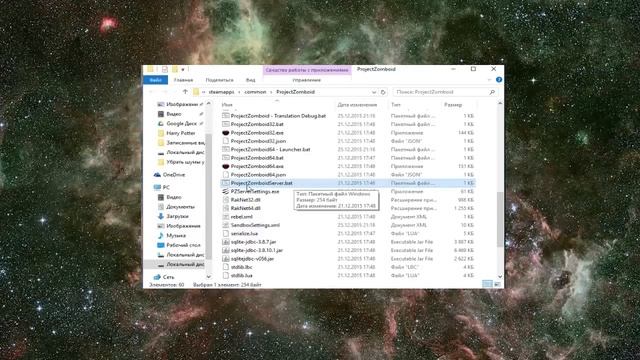Open the blue help question mark icon

(x=499, y=80)
